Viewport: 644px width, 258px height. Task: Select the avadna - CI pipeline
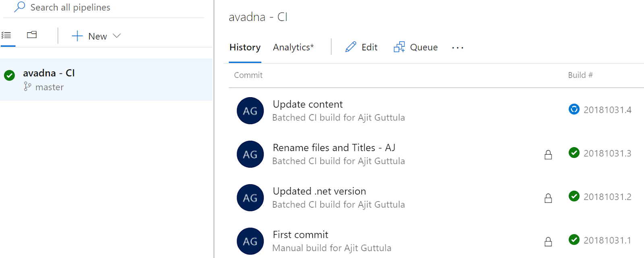[49, 73]
